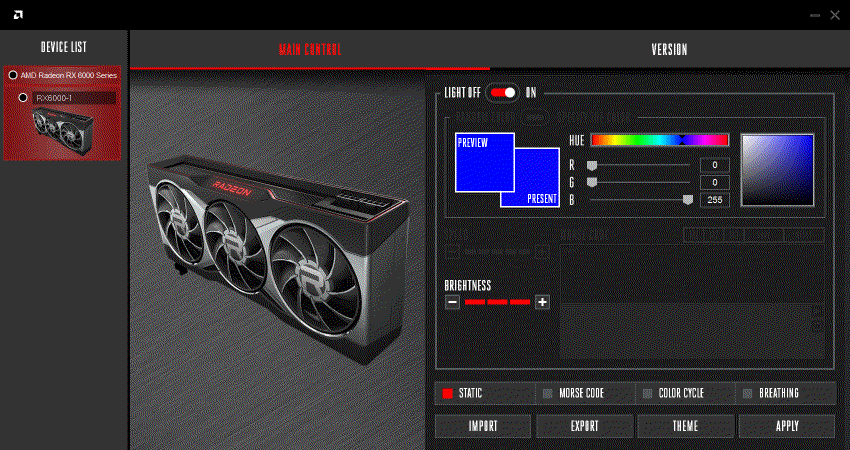Screen dimensions: 850x450
Task: Select AMD Radeon RX 6000 Series radio button
Action: (12, 75)
